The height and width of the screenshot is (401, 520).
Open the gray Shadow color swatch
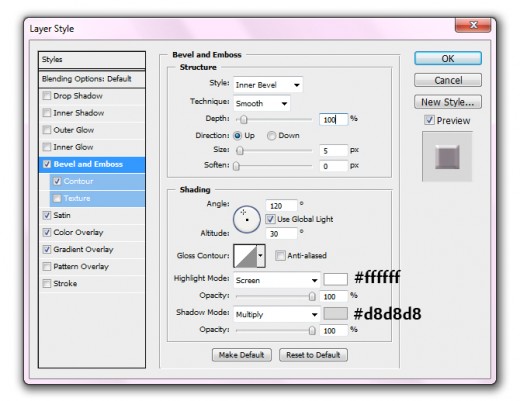click(335, 313)
